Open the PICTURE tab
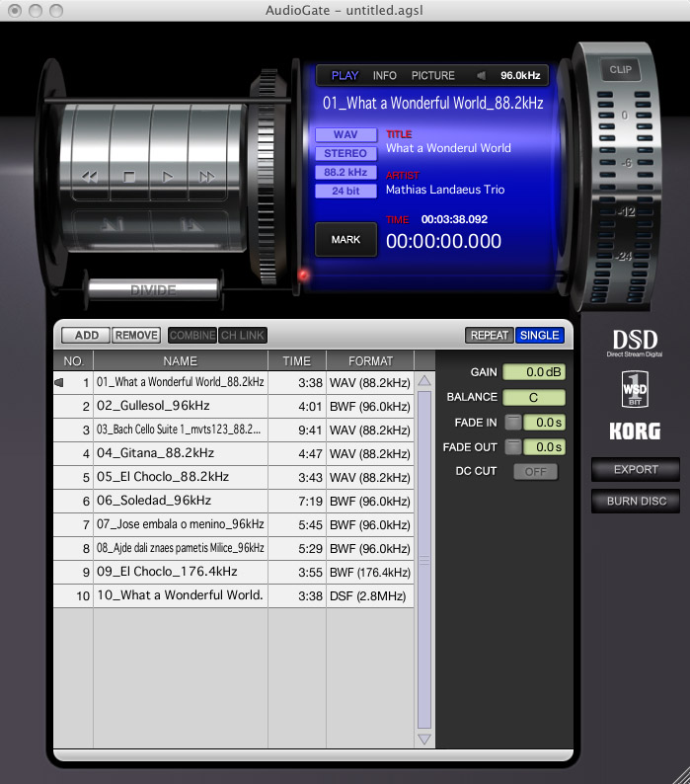This screenshot has height=784, width=690. pyautogui.click(x=432, y=76)
